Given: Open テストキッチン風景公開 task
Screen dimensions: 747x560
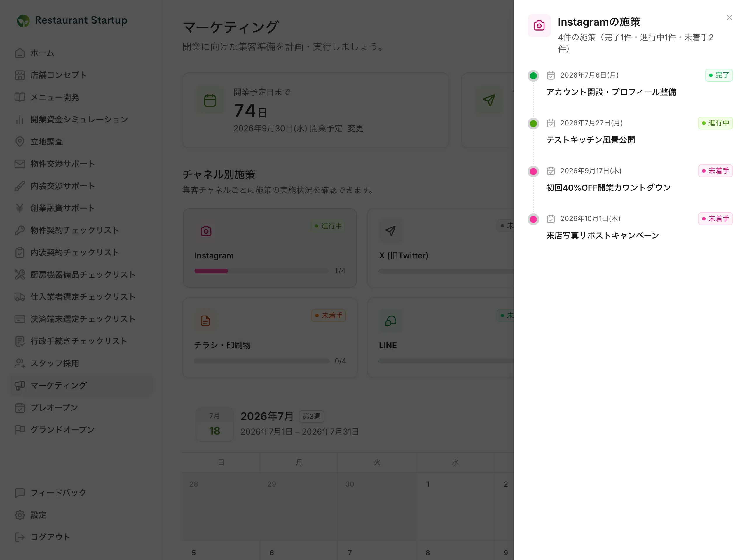Looking at the screenshot, I should coord(591,140).
